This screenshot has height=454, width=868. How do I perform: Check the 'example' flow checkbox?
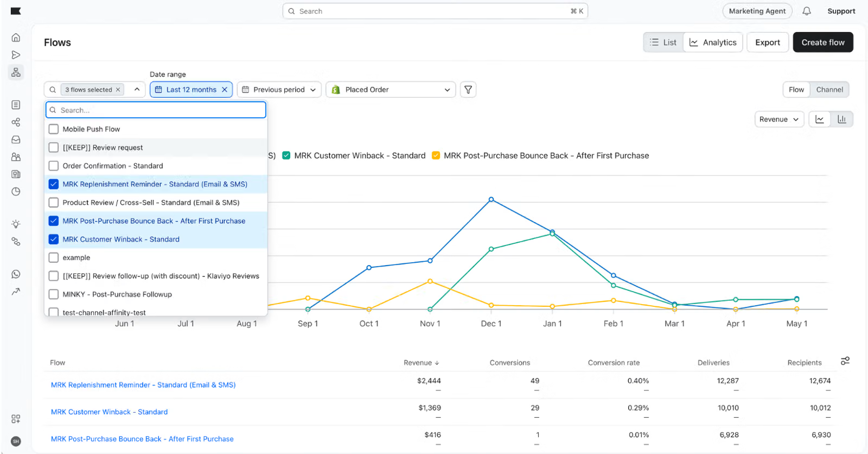[54, 258]
